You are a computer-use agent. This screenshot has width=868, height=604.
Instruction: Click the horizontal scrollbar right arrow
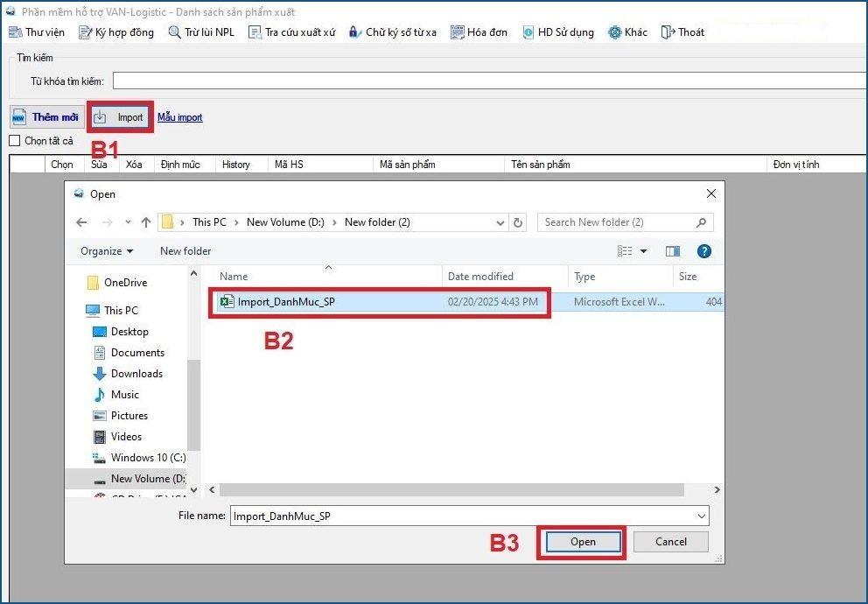pyautogui.click(x=717, y=490)
